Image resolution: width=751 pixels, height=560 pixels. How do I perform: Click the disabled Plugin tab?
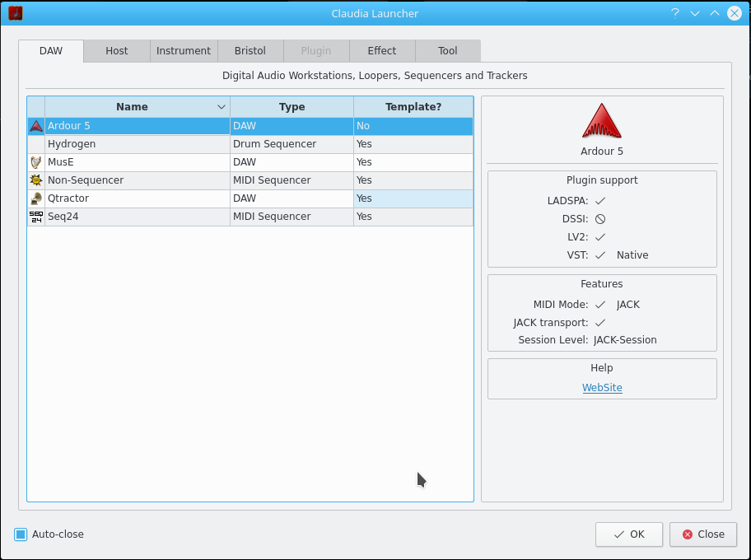point(316,51)
